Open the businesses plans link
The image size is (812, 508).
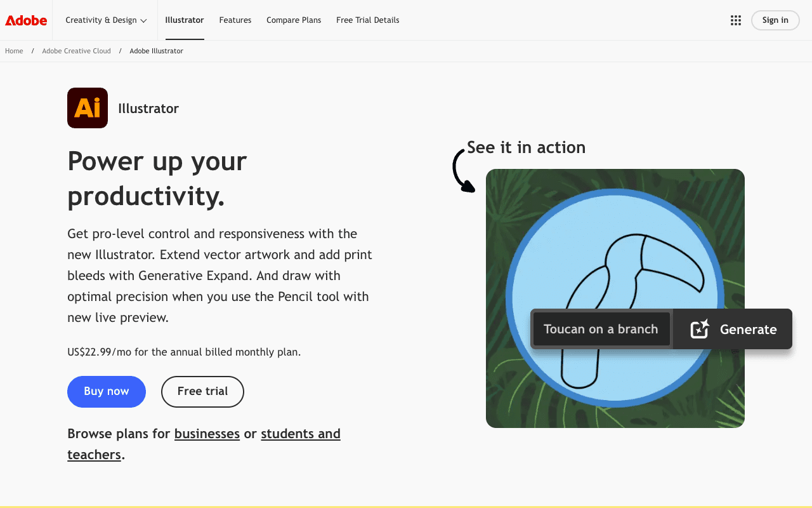pyautogui.click(x=207, y=434)
